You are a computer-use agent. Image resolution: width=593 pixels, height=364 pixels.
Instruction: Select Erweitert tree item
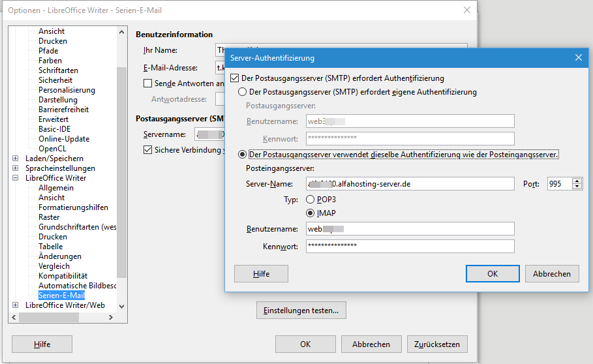[53, 119]
